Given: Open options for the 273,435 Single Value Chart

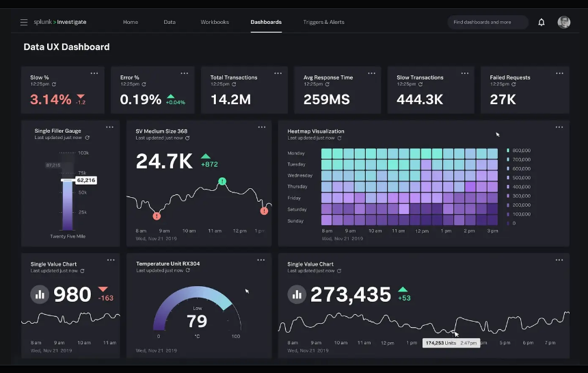Looking at the screenshot, I should coord(559,260).
